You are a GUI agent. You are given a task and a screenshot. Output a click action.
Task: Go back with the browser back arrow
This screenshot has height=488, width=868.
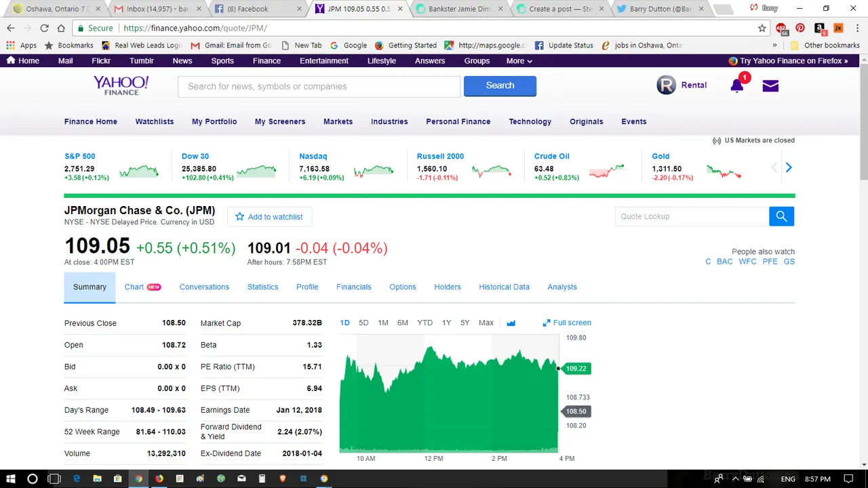(x=10, y=28)
